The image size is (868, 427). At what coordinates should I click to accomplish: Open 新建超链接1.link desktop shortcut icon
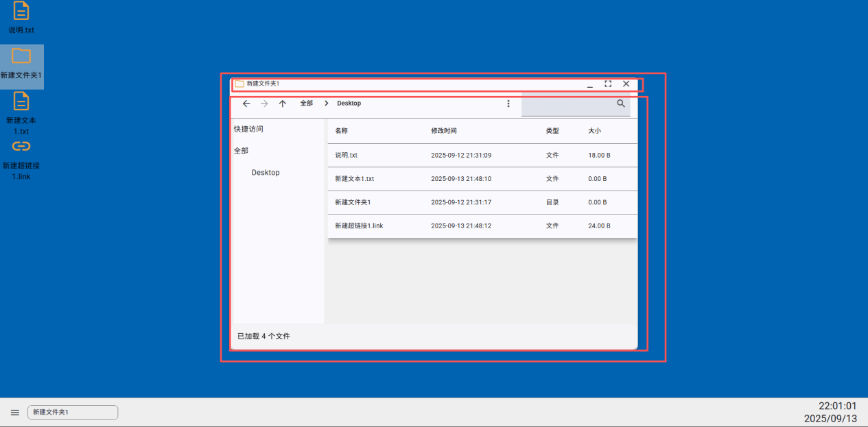(21, 146)
